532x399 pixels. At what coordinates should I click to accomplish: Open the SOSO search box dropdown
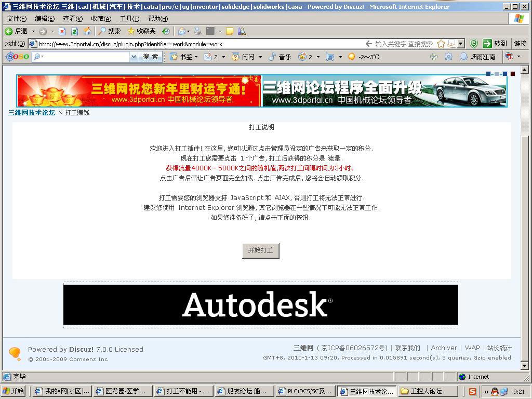coord(134,57)
